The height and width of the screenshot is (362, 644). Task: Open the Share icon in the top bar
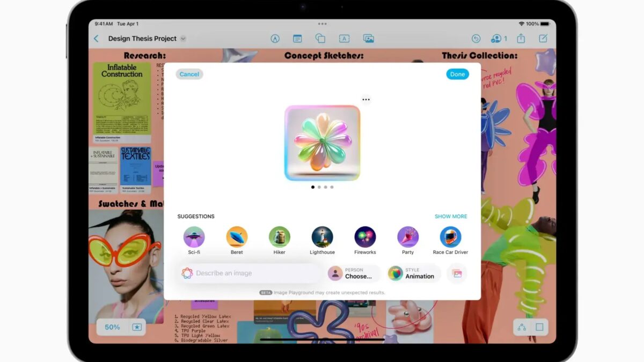coord(520,39)
